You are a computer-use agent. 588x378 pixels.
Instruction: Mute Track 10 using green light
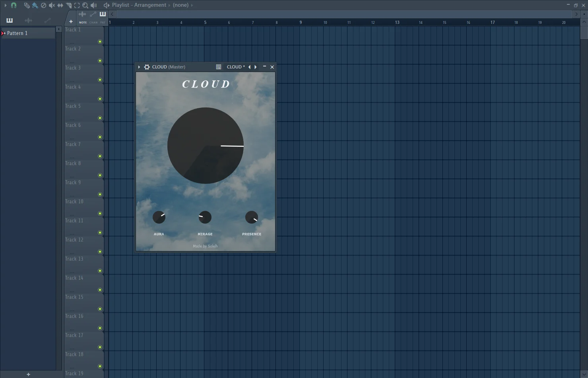point(100,214)
